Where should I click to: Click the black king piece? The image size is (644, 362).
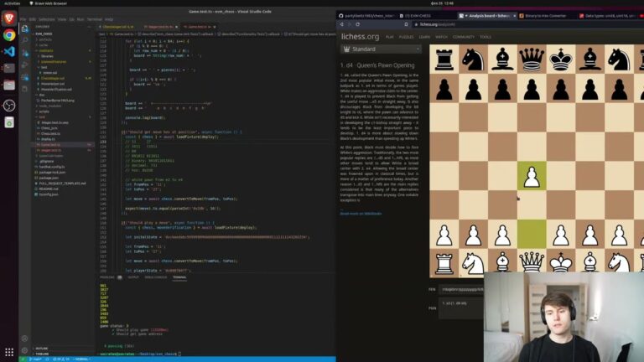pos(561,59)
